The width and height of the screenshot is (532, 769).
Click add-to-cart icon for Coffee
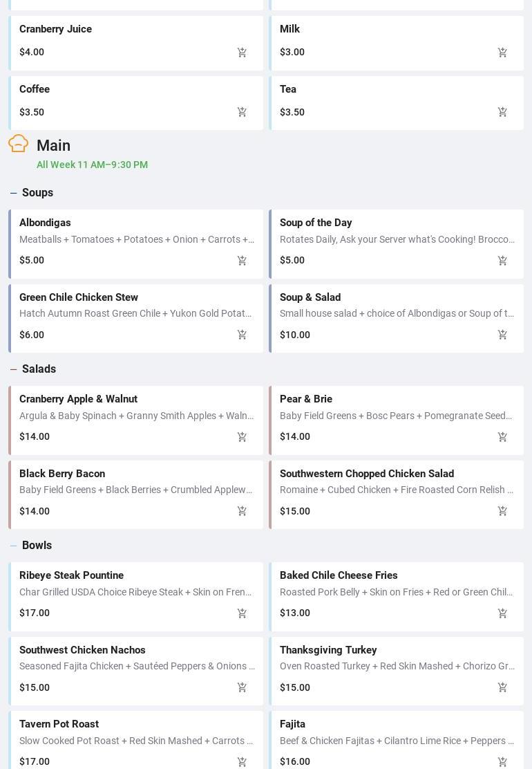coord(242,112)
